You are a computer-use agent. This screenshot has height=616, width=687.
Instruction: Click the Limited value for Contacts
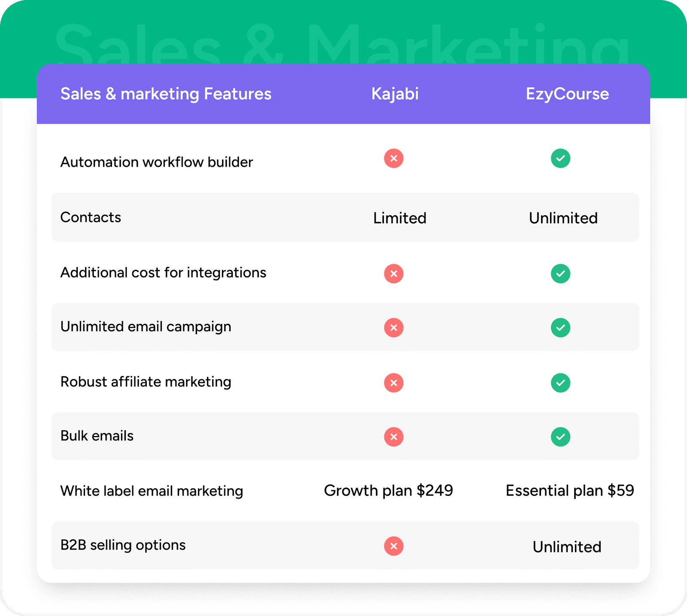tap(399, 218)
